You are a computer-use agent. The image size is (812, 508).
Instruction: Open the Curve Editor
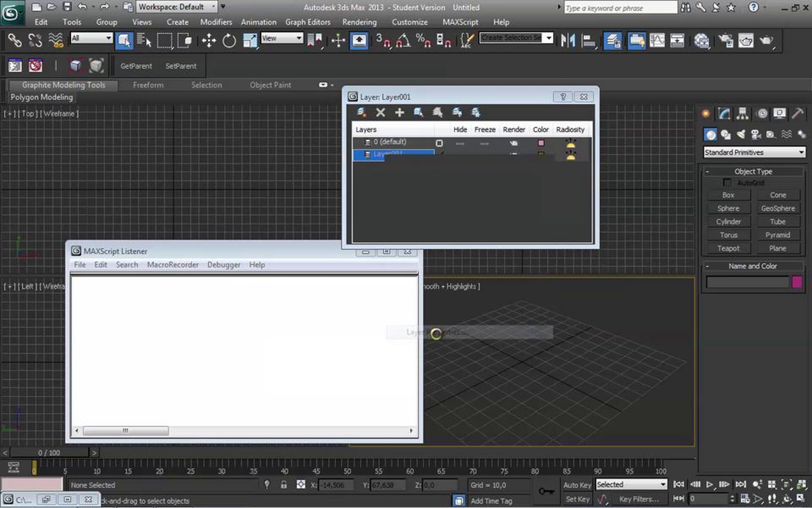click(x=657, y=41)
